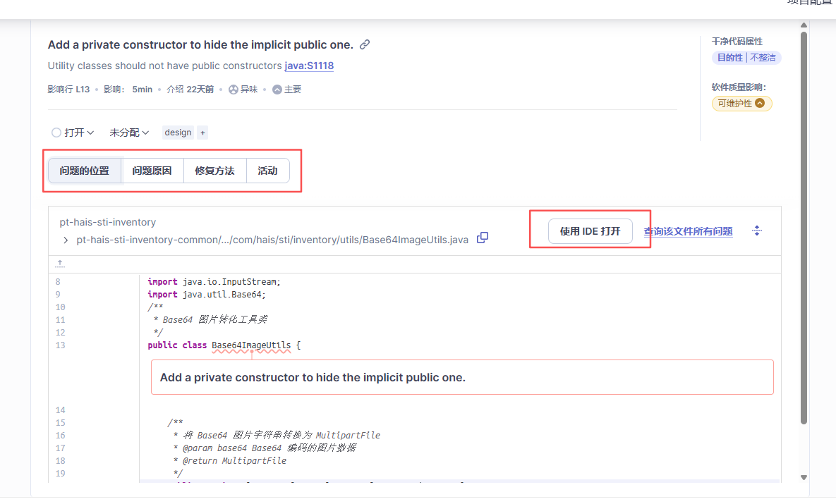This screenshot has height=504, width=836.
Task: Click the import java.util.Base64 line
Action: click(206, 295)
